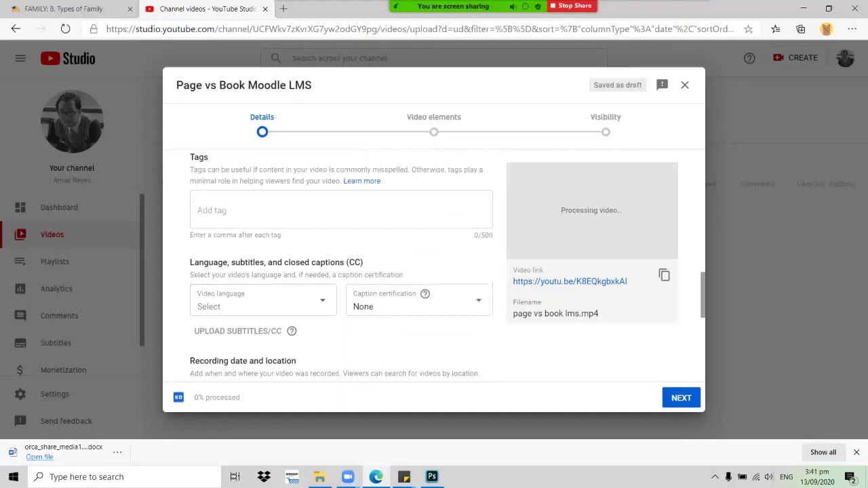Open the YouTube Studio help icon
868x488 pixels.
click(x=749, y=58)
